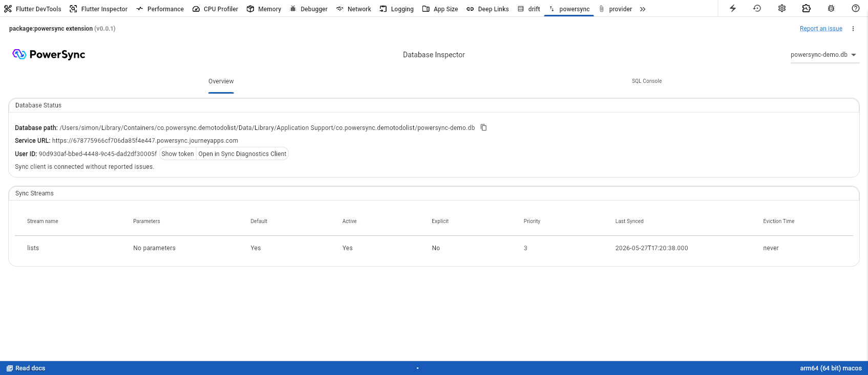The height and width of the screenshot is (375, 868).
Task: Click the bug report icon
Action: click(x=831, y=8)
